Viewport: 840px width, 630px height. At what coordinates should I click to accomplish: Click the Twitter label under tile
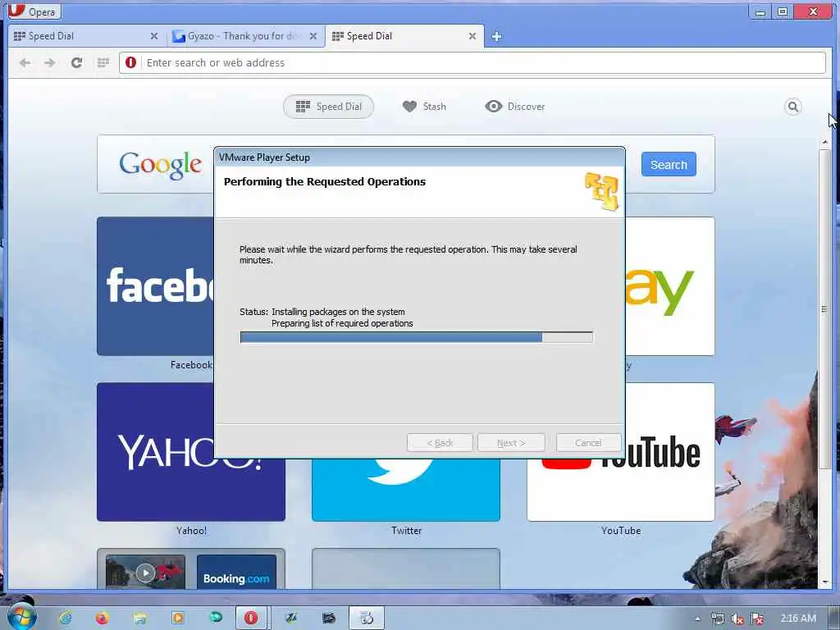coord(406,531)
